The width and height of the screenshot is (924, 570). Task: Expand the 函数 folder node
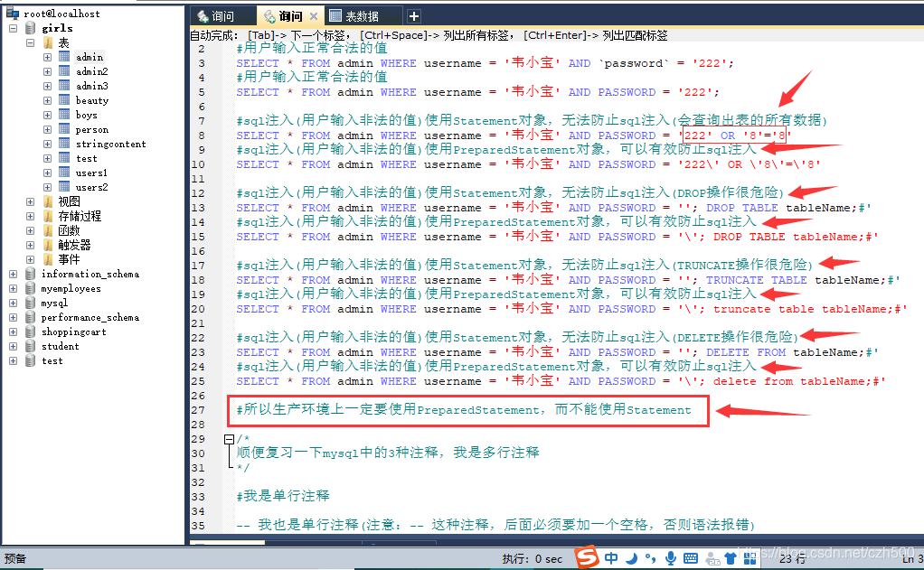pyautogui.click(x=30, y=231)
